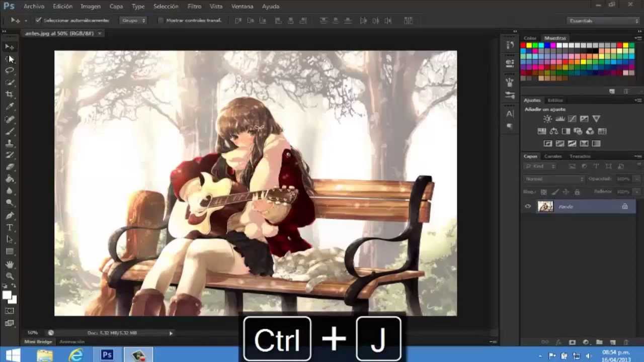Toggle lock transparent pixels button
The image size is (644, 362).
click(543, 192)
